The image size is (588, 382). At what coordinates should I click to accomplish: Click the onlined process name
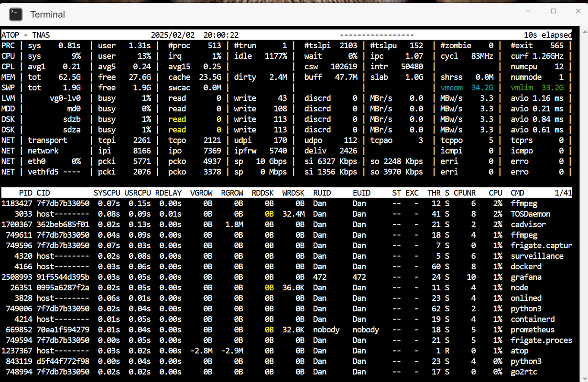click(526, 298)
